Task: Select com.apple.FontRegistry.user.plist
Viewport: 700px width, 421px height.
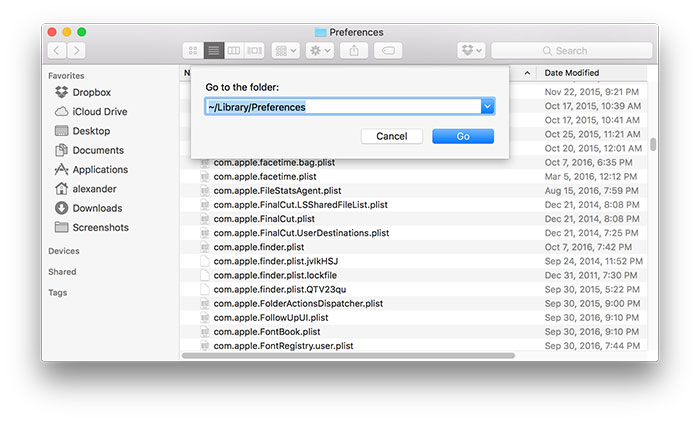Action: 283,346
